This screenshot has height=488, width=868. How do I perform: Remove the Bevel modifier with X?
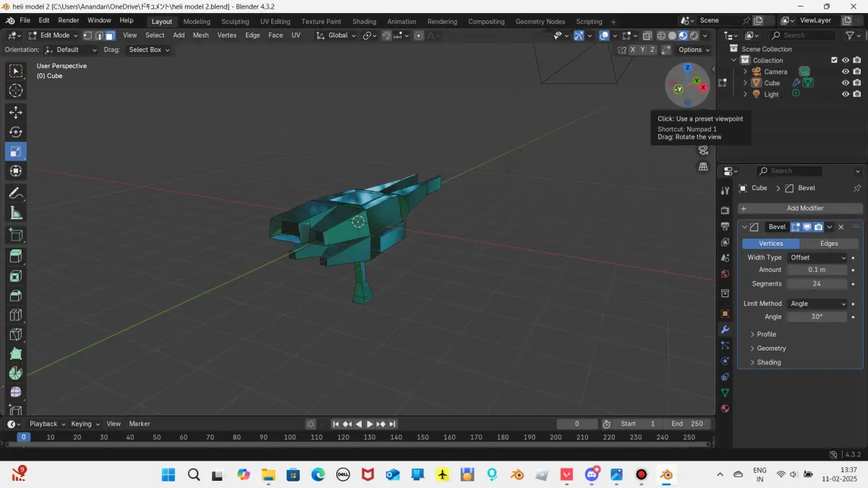coord(841,227)
